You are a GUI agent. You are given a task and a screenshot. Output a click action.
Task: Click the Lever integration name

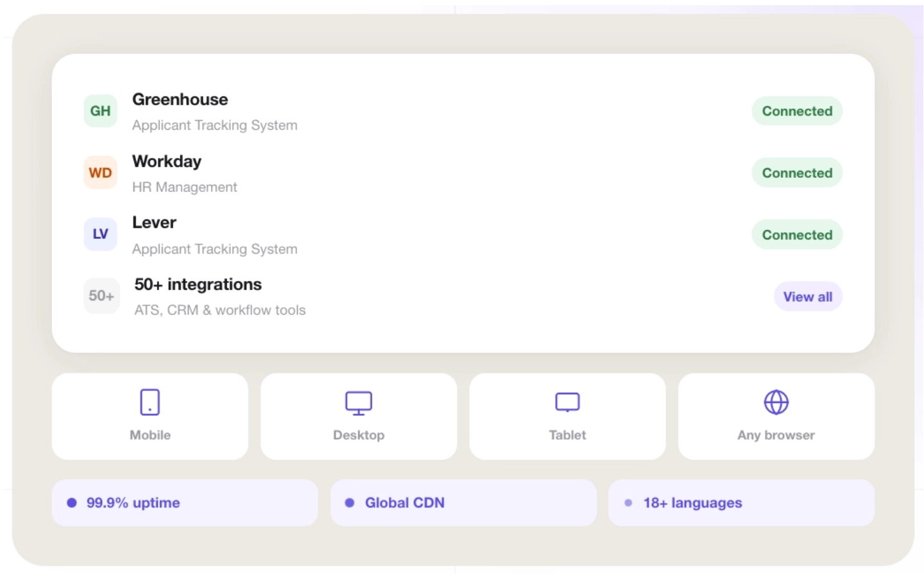click(154, 223)
